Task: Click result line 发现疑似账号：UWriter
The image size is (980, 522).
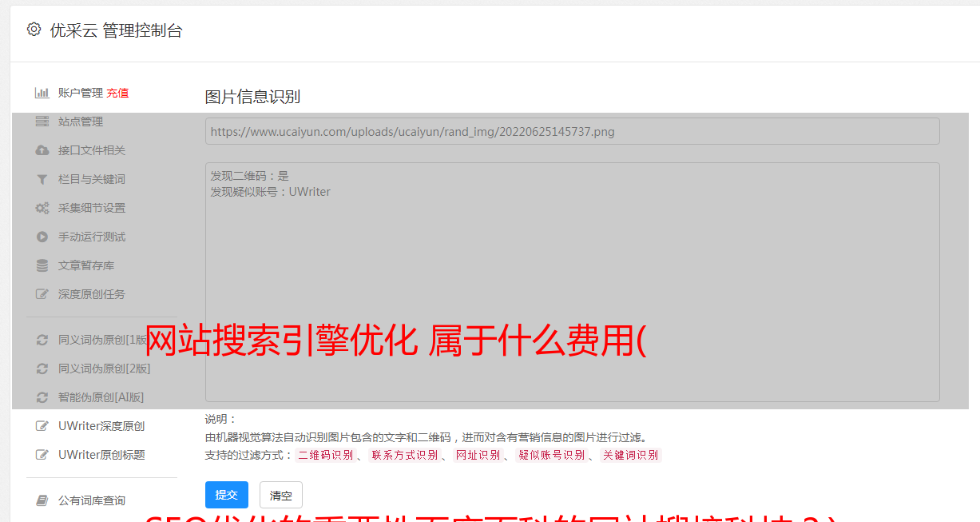Action: (x=270, y=192)
